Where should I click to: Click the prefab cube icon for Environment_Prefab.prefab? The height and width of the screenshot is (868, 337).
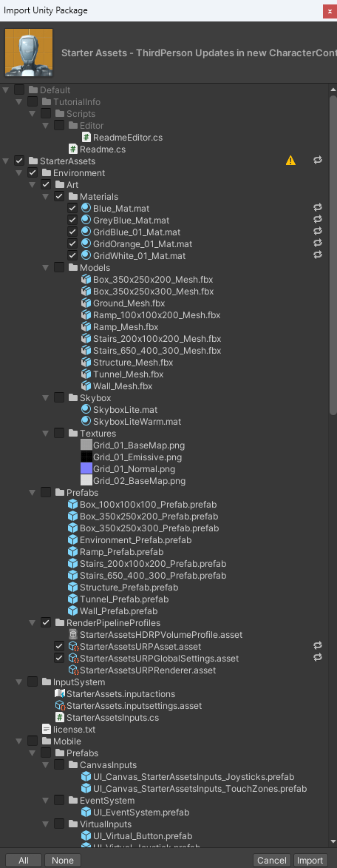pyautogui.click(x=73, y=539)
